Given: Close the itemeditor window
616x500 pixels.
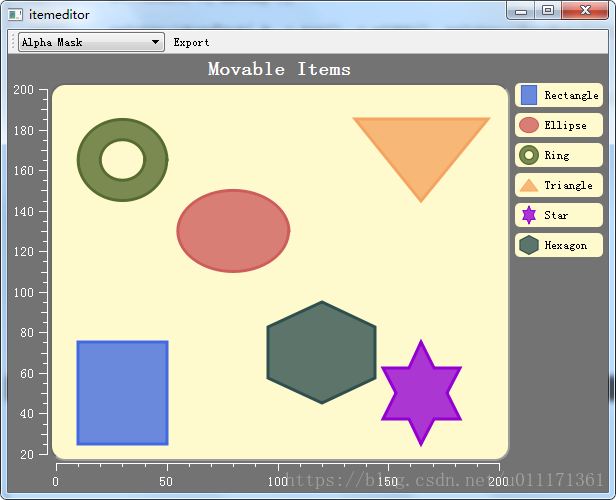Looking at the screenshot, I should (585, 10).
